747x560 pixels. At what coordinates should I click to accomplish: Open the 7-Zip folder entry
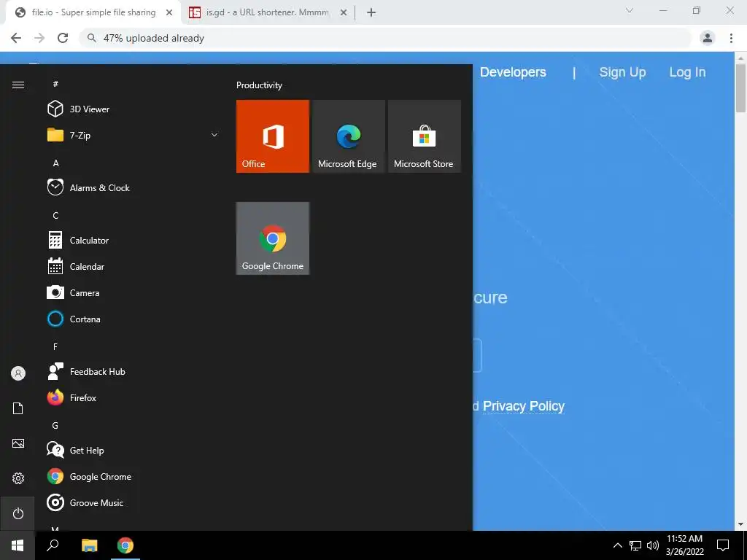[133, 135]
